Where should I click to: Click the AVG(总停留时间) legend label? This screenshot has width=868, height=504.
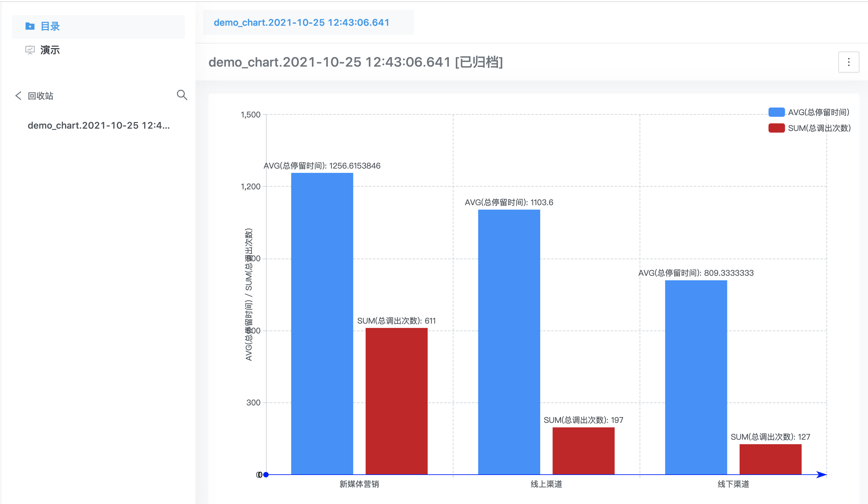818,112
